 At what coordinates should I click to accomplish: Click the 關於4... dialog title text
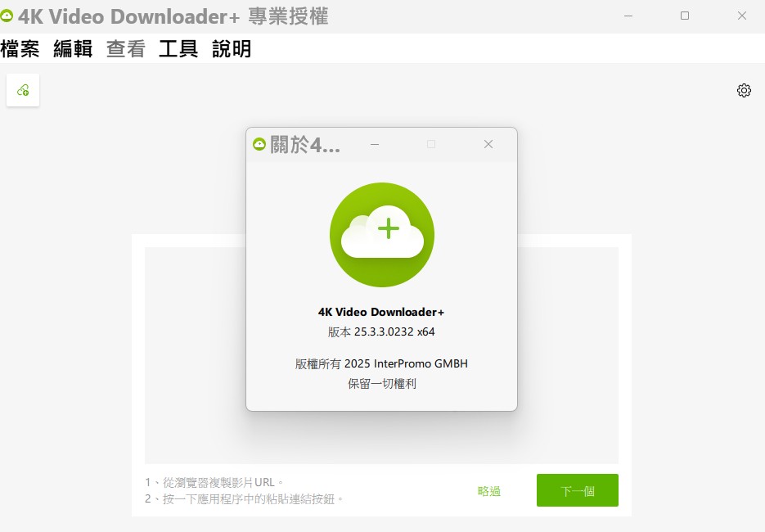305,145
